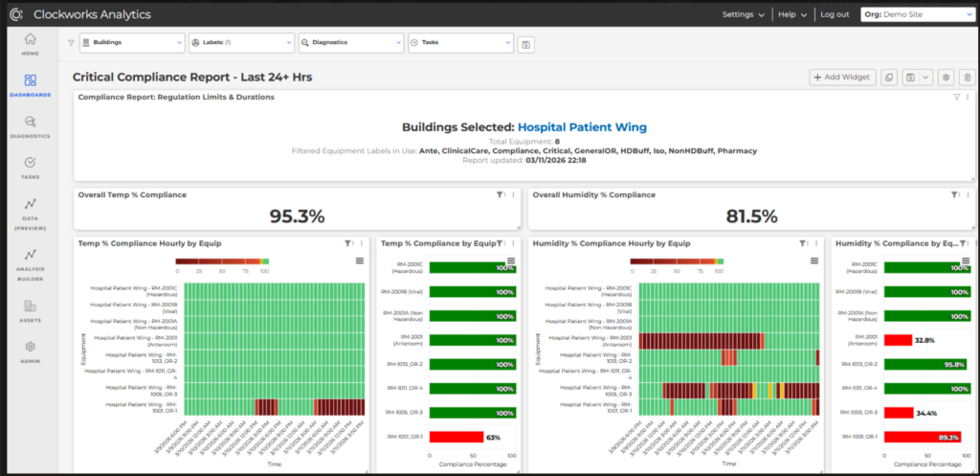Click the Add Widget button
980x476 pixels.
842,78
